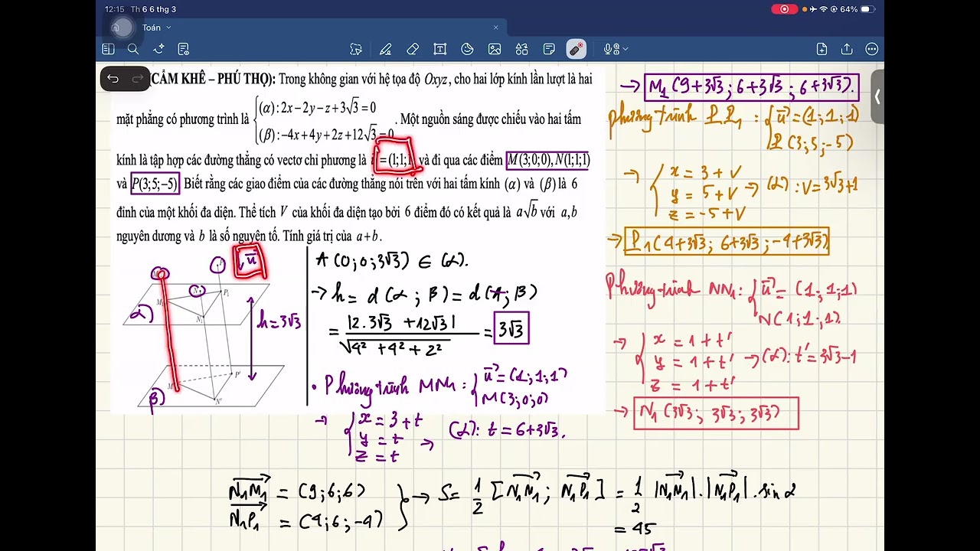Open the page thumbnails sidebar
This screenshot has width=980, height=551.
click(108, 49)
